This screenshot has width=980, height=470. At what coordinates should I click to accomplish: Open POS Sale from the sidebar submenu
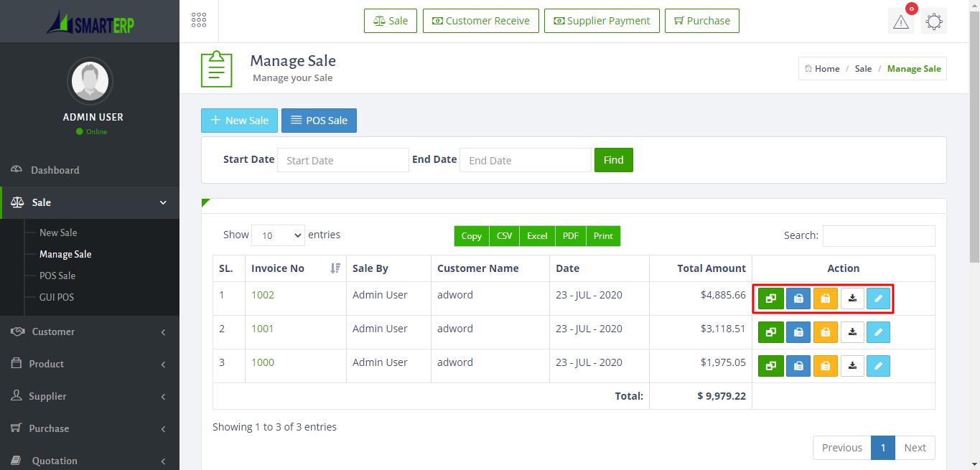(57, 276)
